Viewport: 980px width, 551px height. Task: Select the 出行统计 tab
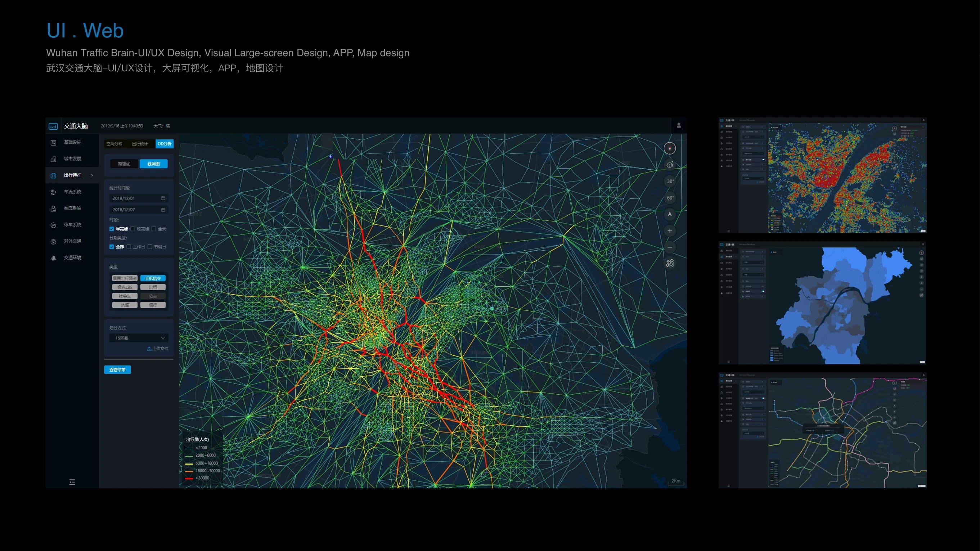(140, 144)
